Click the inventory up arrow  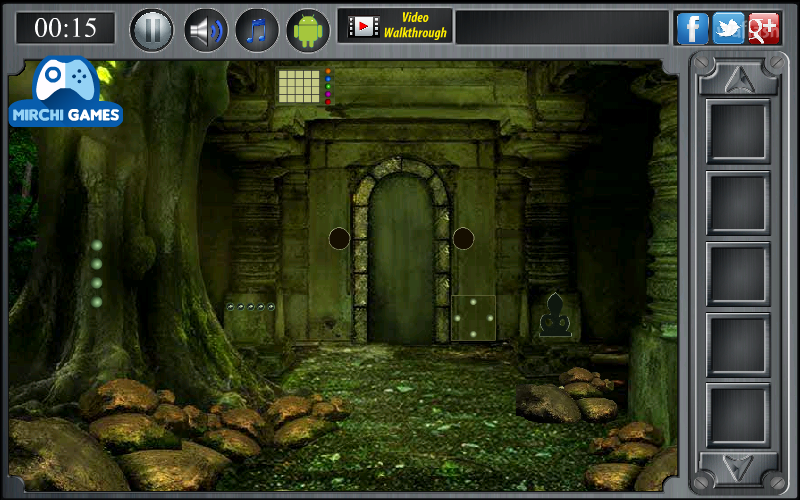pos(738,79)
